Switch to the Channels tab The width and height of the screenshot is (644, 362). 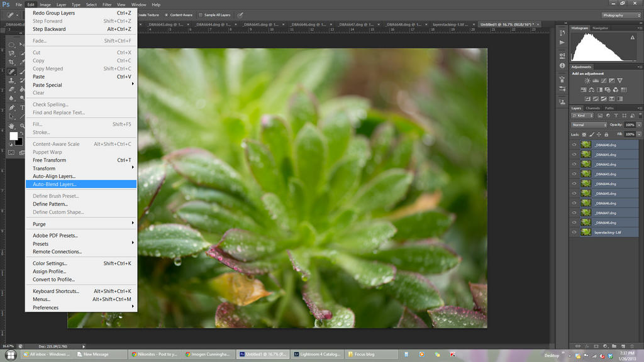593,108
